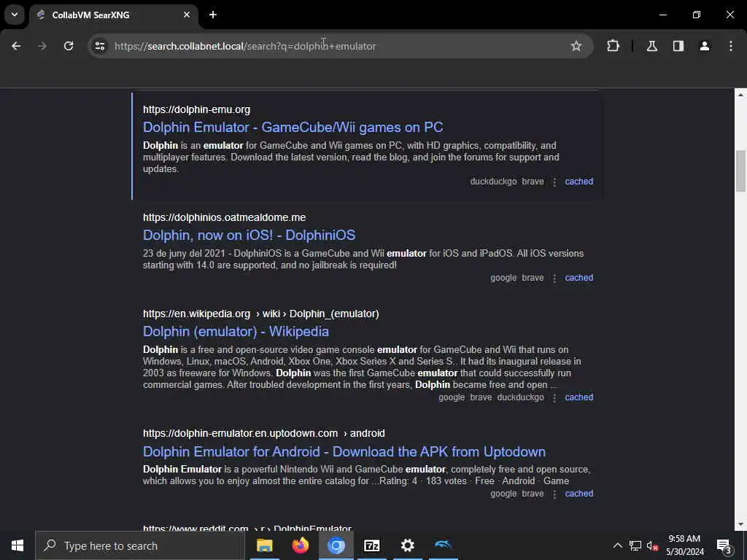Open Dolphin Emulator for Android Uptodown result
747x560 pixels.
pos(344,451)
